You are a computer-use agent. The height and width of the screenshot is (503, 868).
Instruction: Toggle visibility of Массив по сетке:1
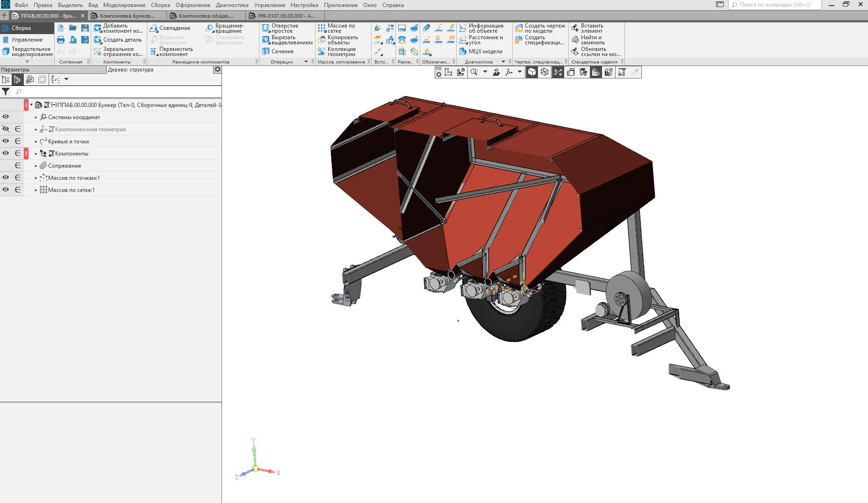tap(6, 190)
